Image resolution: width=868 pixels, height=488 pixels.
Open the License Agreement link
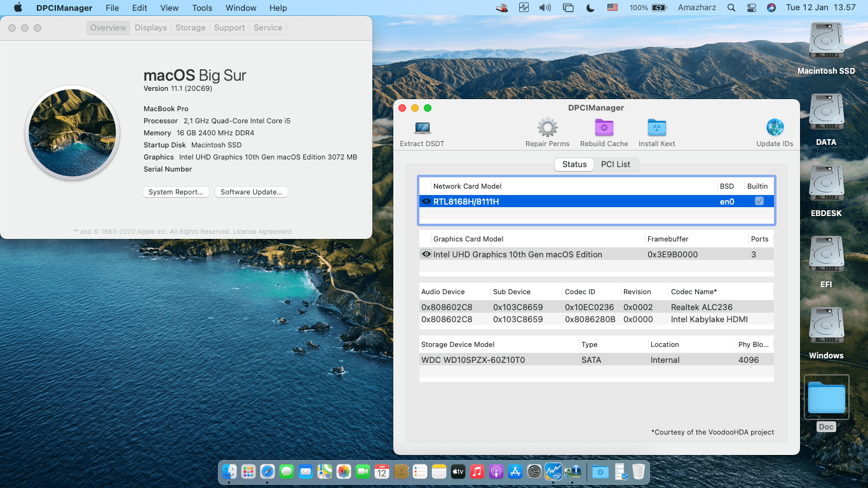pyautogui.click(x=262, y=232)
